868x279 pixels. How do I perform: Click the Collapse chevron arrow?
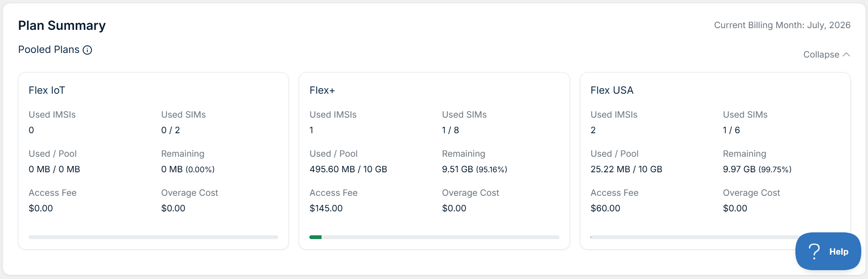point(846,55)
